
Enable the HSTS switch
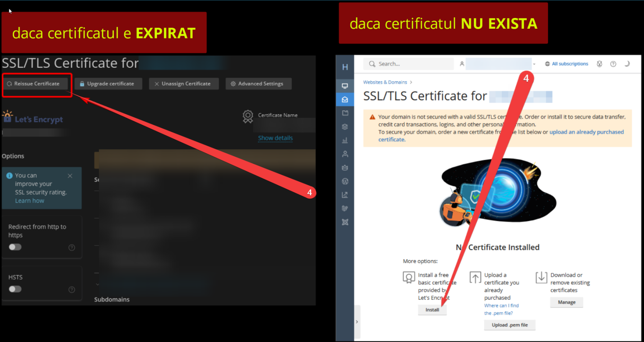pyautogui.click(x=15, y=289)
